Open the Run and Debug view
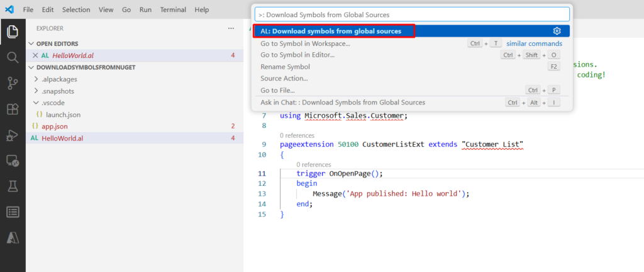This screenshot has height=272, width=644. [x=13, y=135]
